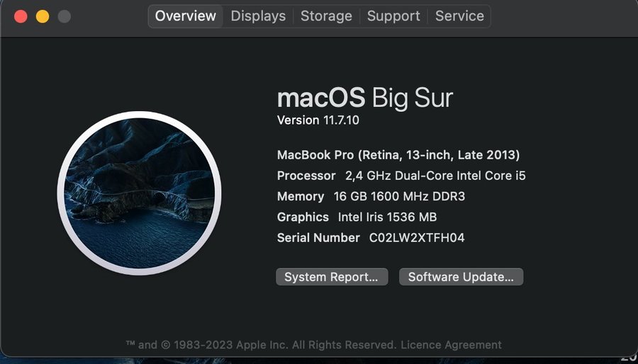The width and height of the screenshot is (638, 364).
Task: Open the Licence Agreement link
Action: tap(451, 345)
